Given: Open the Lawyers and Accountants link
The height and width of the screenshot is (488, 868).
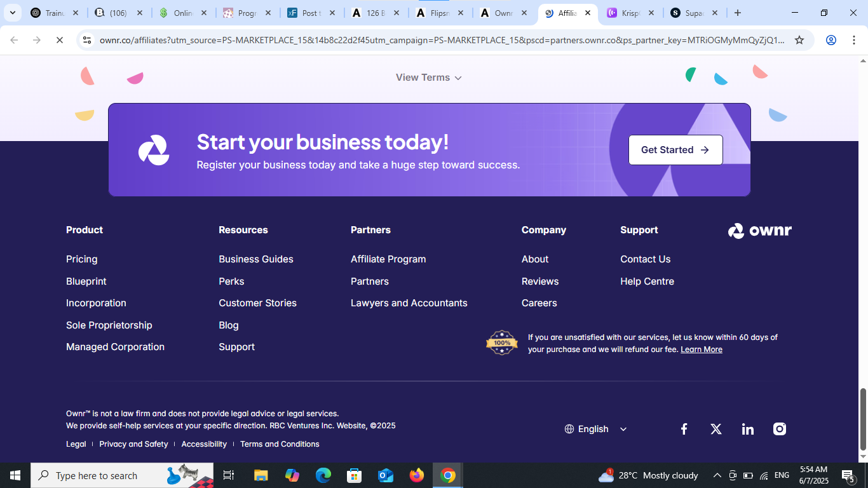Looking at the screenshot, I should coord(409,303).
